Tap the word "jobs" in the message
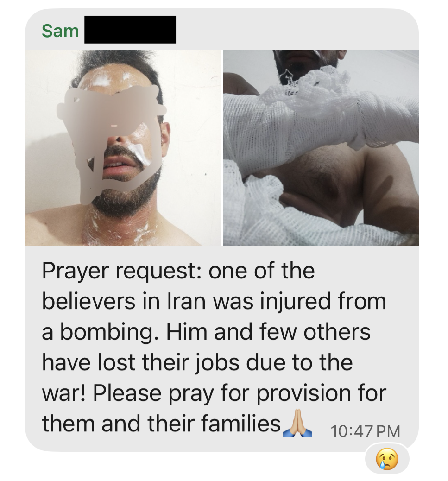The image size is (448, 481). pos(217,364)
